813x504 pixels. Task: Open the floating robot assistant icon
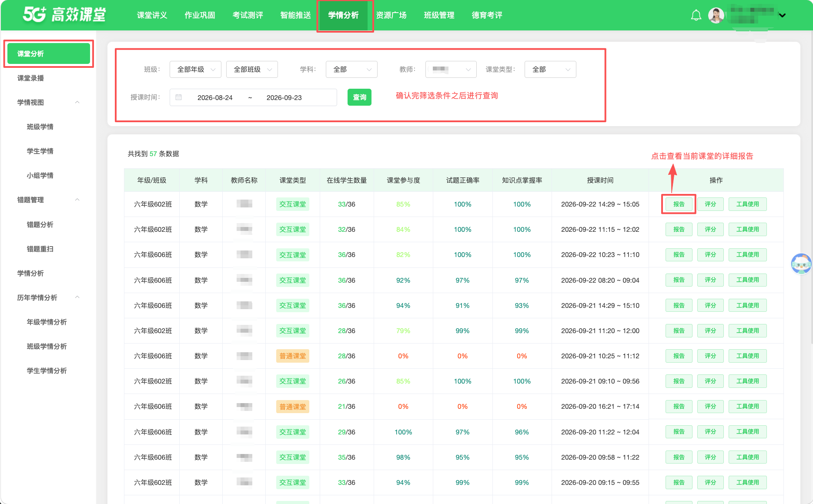coord(801,264)
